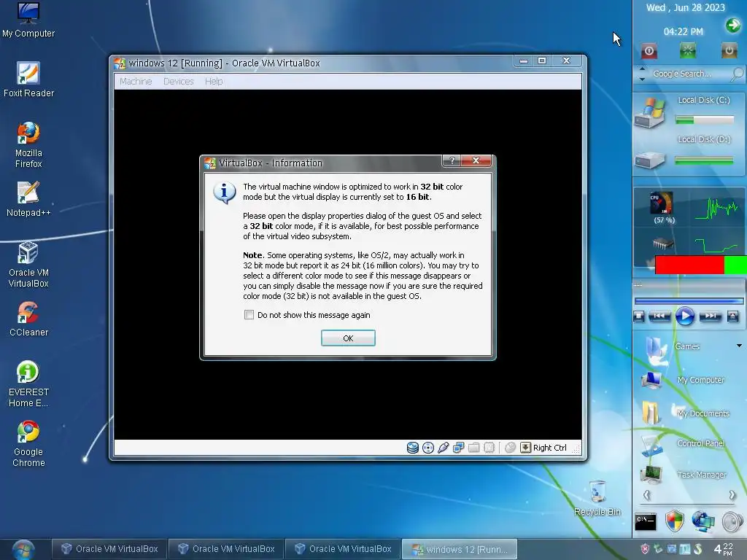
Task: Click the virtualization chip status icon
Action: [489, 448]
